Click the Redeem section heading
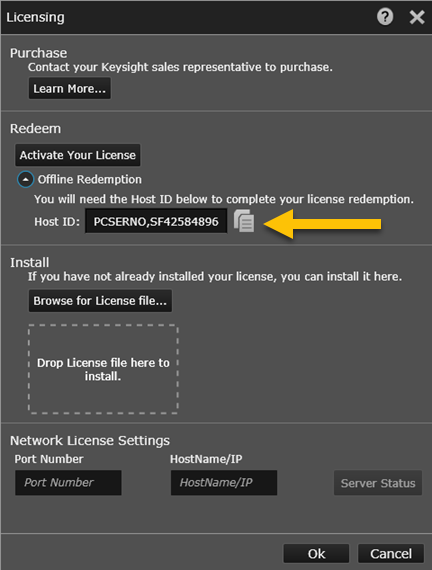 coord(36,129)
